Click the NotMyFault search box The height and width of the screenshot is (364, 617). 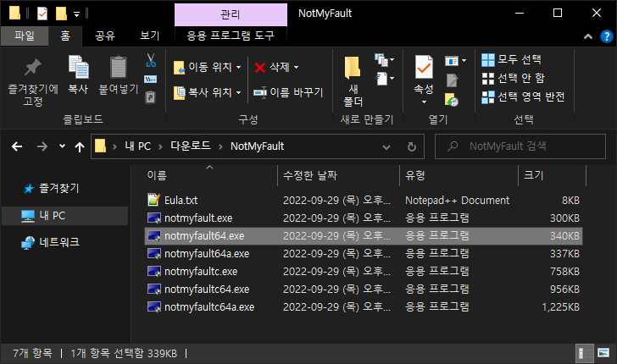click(520, 146)
